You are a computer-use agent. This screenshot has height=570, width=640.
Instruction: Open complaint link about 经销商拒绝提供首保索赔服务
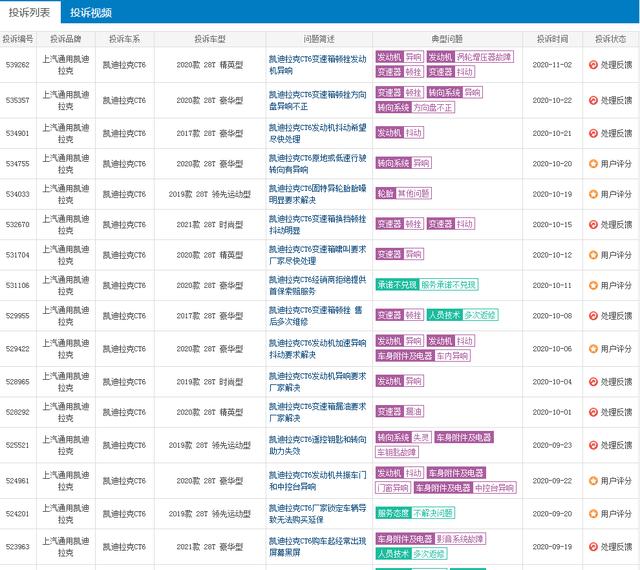point(318,285)
